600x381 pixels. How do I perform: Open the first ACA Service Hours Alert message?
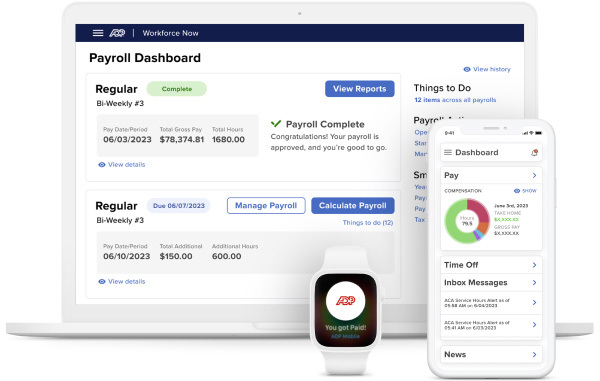click(491, 303)
